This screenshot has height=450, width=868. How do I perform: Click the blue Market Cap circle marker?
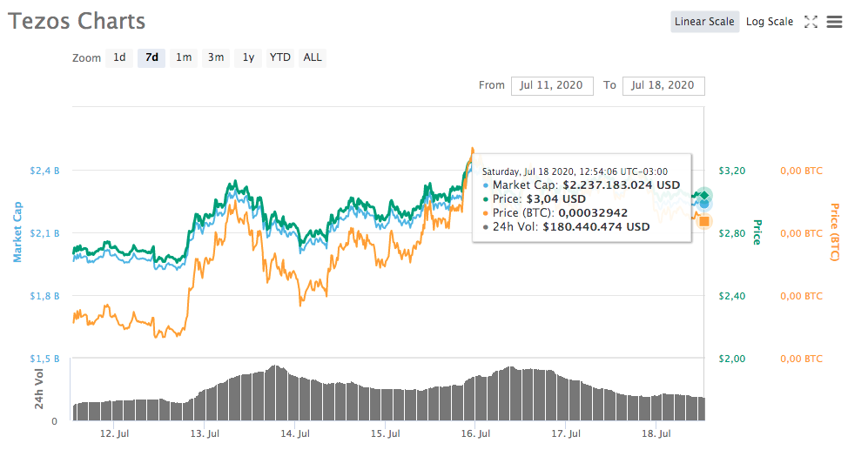click(x=704, y=204)
